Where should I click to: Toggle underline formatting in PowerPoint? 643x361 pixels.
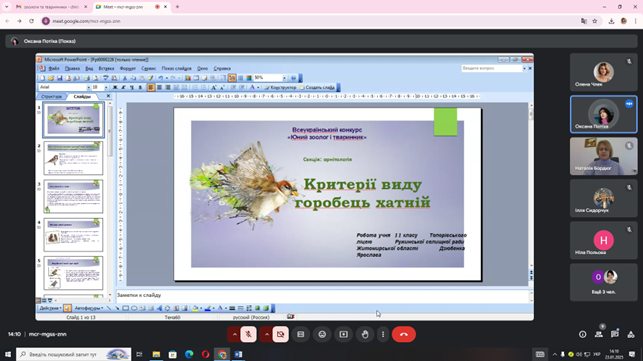click(132, 87)
